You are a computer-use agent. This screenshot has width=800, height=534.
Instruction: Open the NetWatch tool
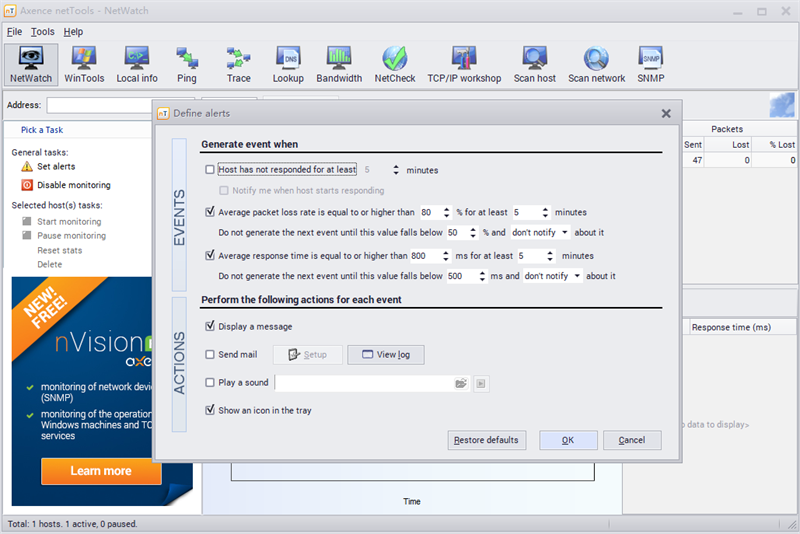31,64
